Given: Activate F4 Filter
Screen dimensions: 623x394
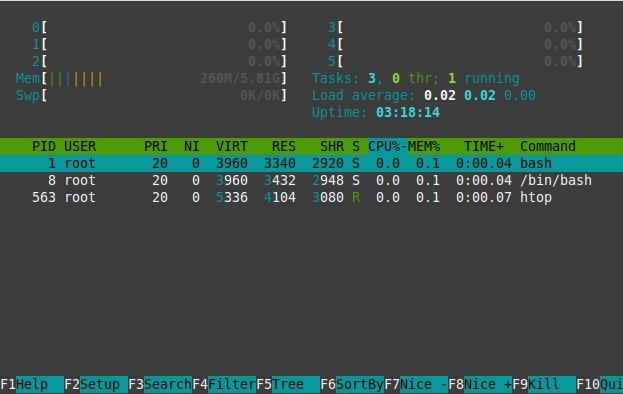Looking at the screenshot, I should tap(224, 384).
